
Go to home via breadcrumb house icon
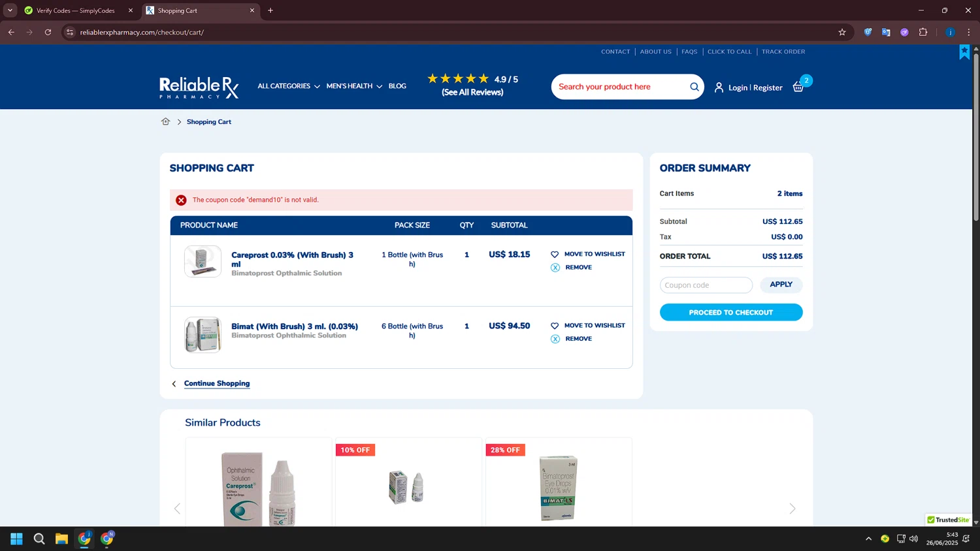(x=165, y=121)
